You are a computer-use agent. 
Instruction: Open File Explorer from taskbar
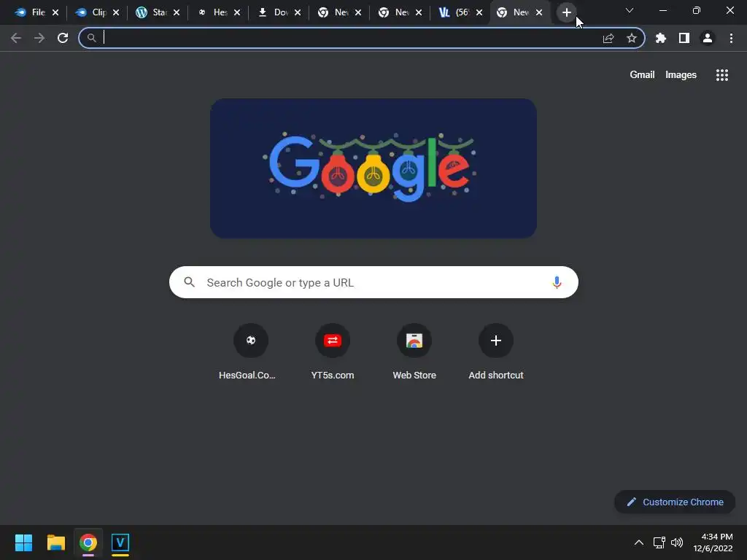(55, 542)
